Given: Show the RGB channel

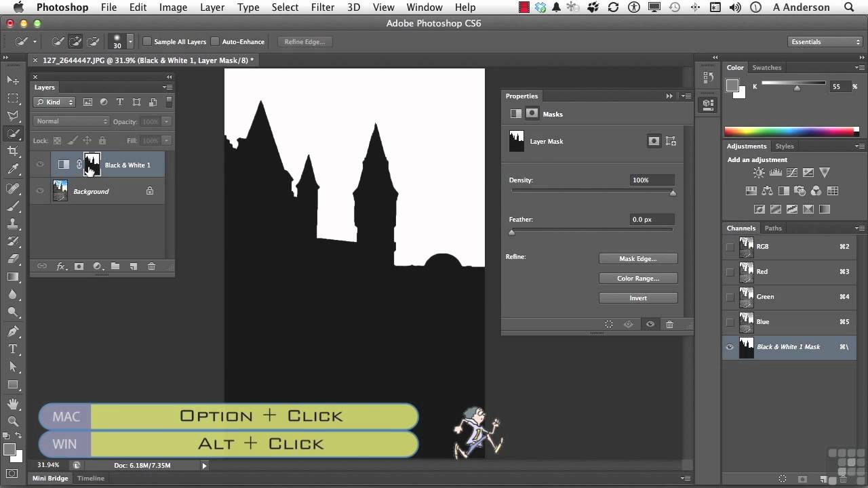Looking at the screenshot, I should [x=730, y=247].
